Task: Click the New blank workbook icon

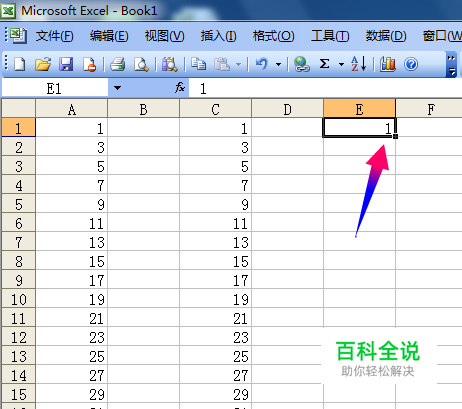Action: [x=19, y=64]
